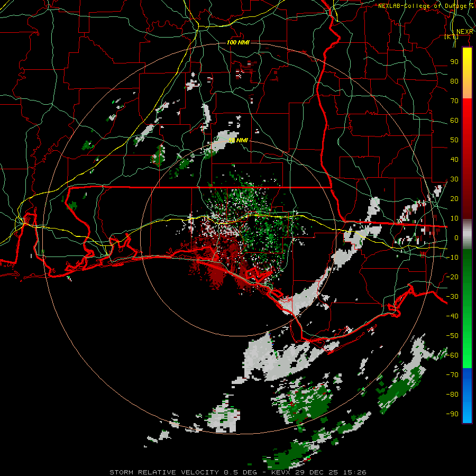Select the 0 label on the velocity scale
The image size is (476, 476).
[456, 237]
